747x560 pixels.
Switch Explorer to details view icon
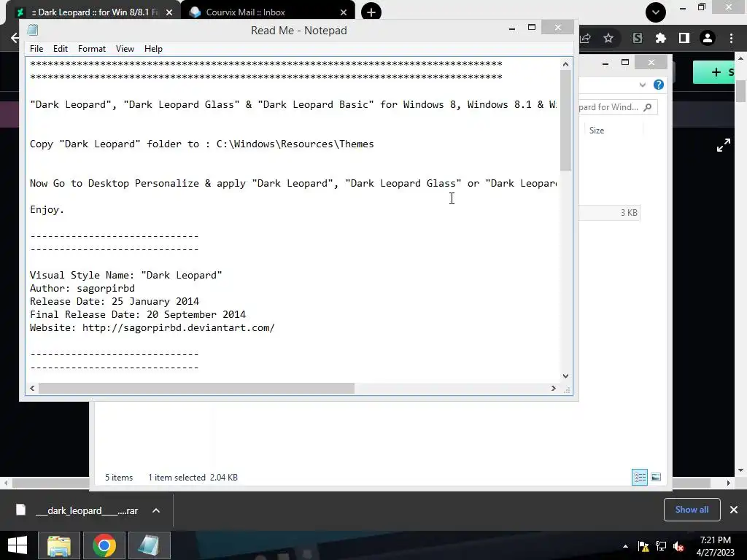pos(639,477)
